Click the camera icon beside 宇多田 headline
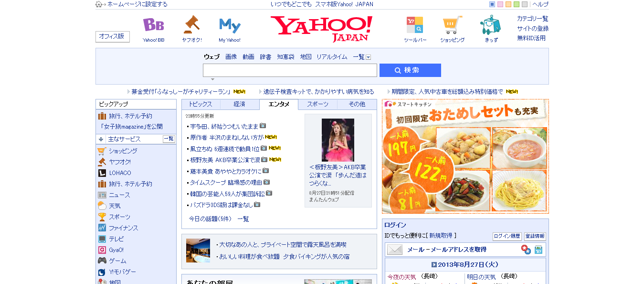This screenshot has height=284, width=644. tap(263, 126)
